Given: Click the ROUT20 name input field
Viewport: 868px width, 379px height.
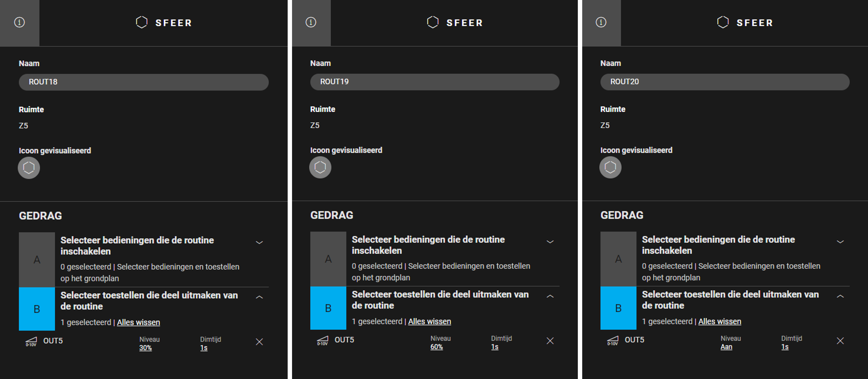Looking at the screenshot, I should (x=725, y=82).
